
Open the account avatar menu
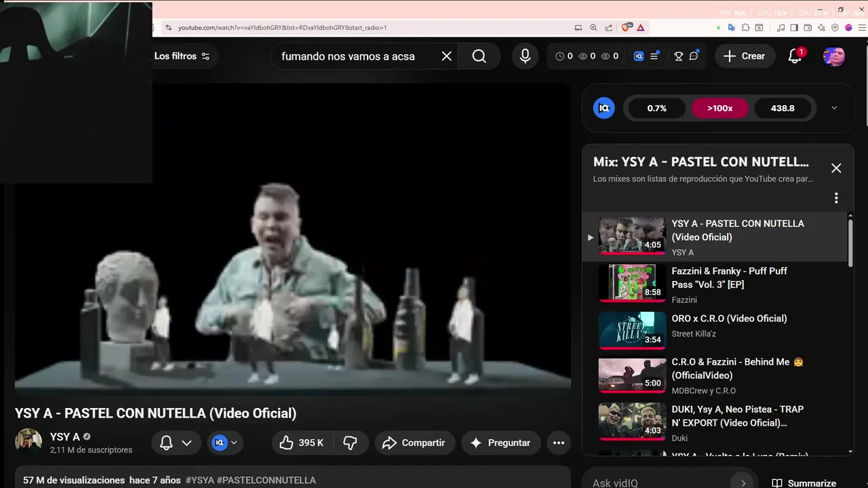point(833,56)
